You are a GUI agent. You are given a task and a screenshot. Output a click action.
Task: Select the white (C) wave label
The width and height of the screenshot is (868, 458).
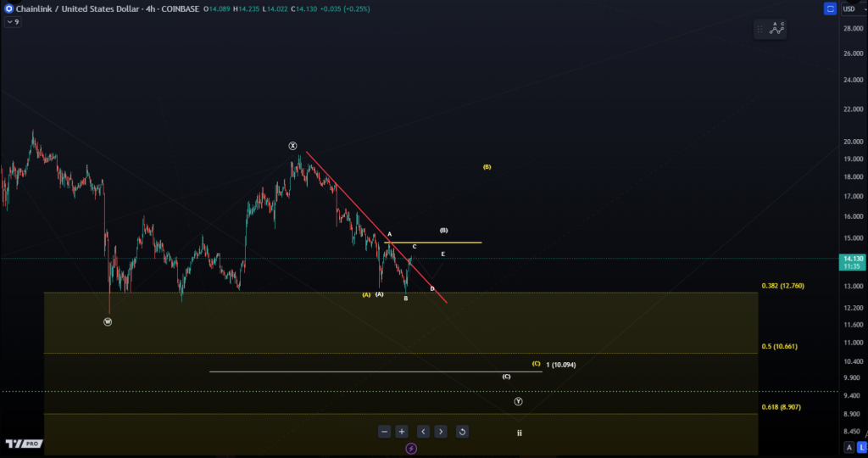[506, 377]
